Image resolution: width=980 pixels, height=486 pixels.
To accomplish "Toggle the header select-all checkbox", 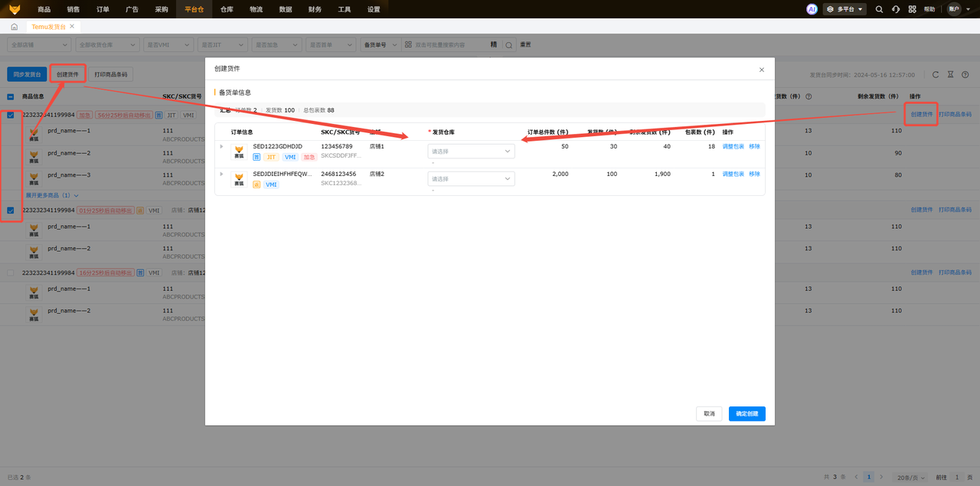I will (x=10, y=96).
